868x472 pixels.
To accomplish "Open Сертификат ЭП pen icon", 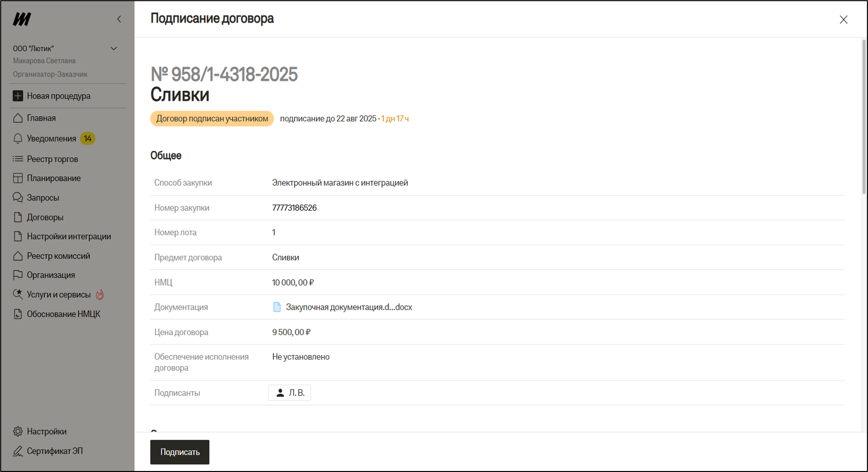I will click(x=18, y=451).
